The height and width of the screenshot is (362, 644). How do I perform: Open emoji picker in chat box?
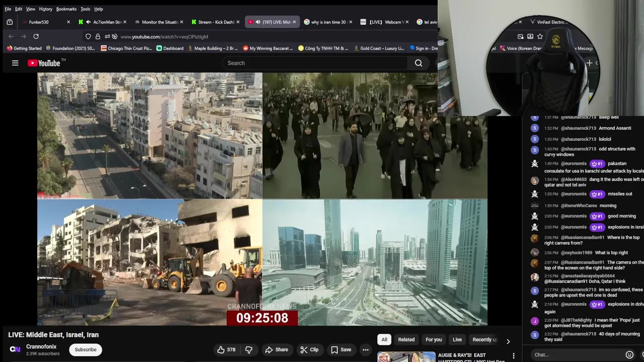click(x=629, y=354)
